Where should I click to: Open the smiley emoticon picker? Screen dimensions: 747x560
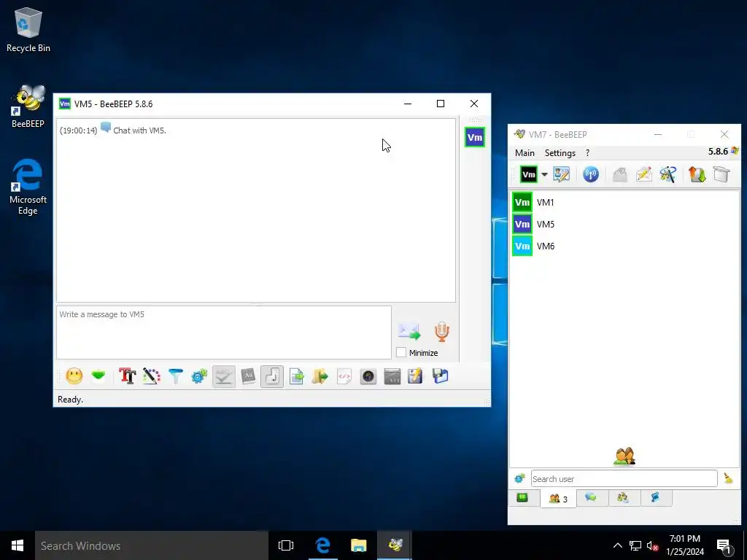click(x=74, y=376)
